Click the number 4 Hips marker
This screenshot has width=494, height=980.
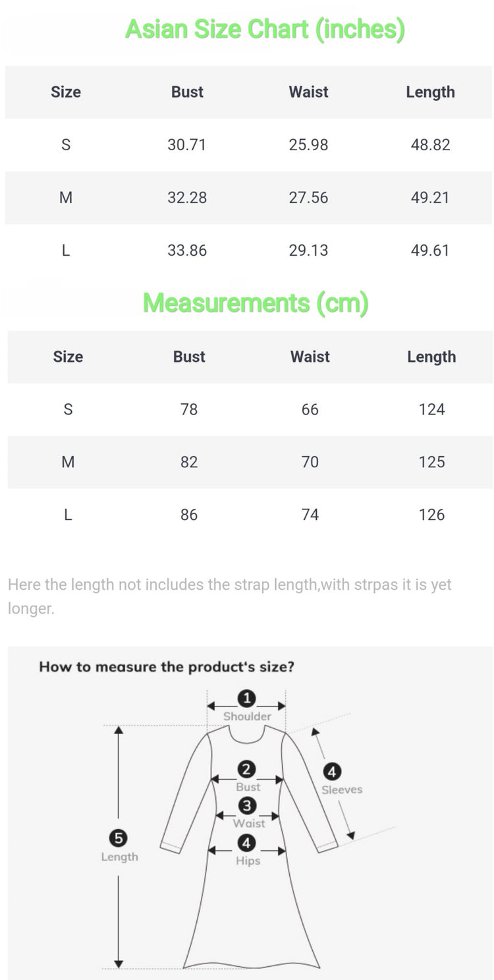(248, 843)
